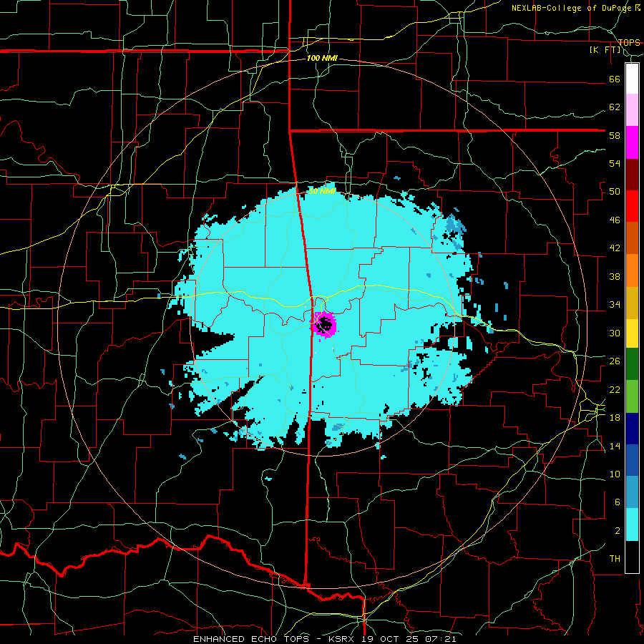Click the legend value 66
This screenshot has height=644, width=644.
pyautogui.click(x=615, y=79)
